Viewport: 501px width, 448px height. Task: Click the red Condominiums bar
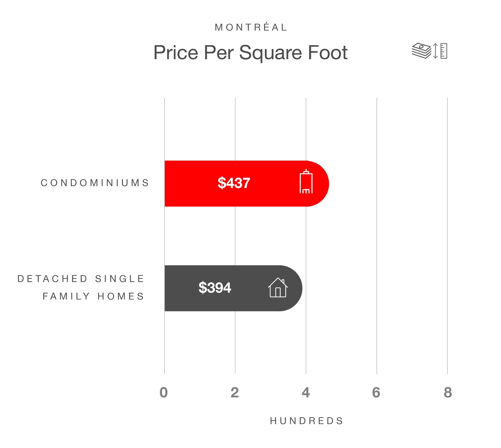tap(247, 184)
